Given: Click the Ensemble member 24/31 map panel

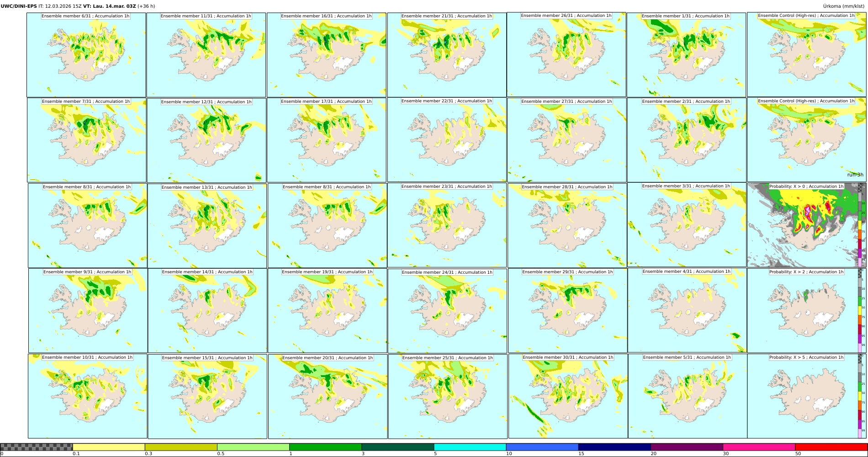Looking at the screenshot, I should (447, 311).
